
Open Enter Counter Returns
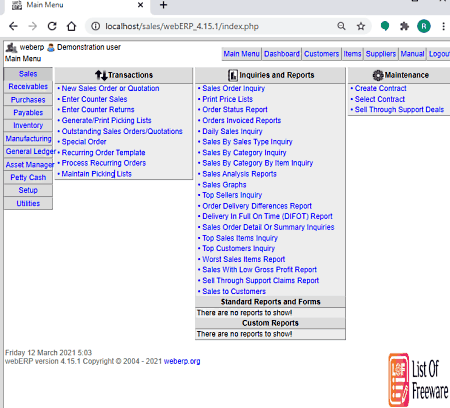pos(98,110)
